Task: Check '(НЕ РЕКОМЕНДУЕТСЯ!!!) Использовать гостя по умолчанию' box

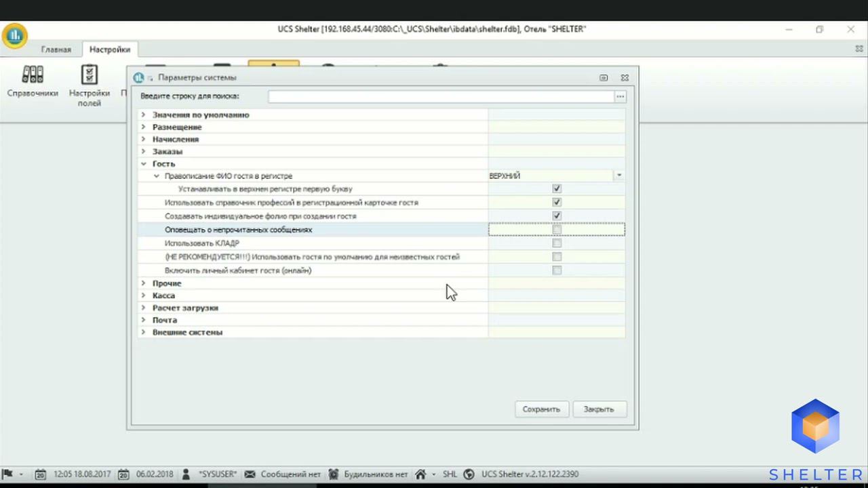Action: pos(557,257)
